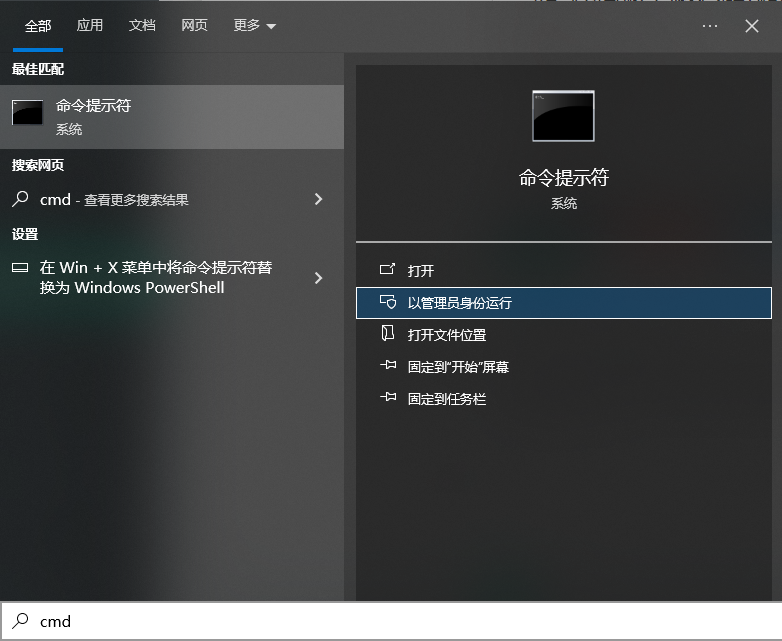Switch to the 文档 tab

pyautogui.click(x=142, y=26)
